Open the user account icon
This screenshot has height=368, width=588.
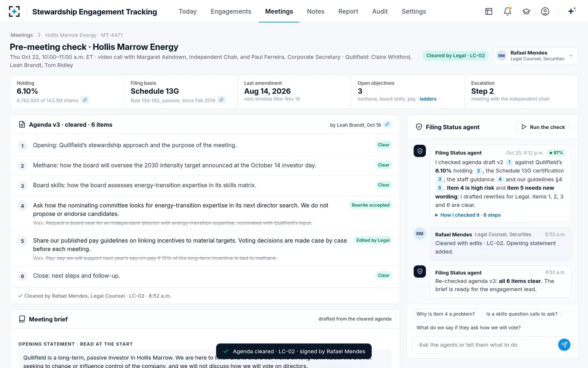point(545,11)
